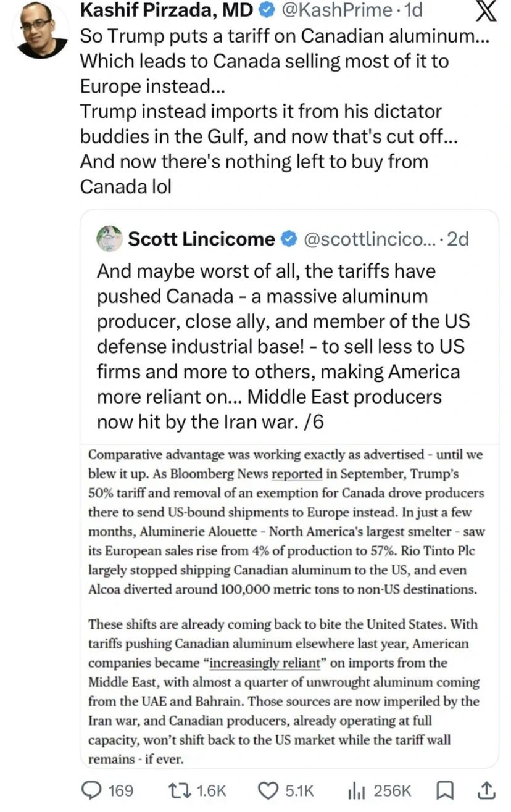Open Scott Lincicome's avatar thumbnail
This screenshot has height=812, width=511.
110,238
